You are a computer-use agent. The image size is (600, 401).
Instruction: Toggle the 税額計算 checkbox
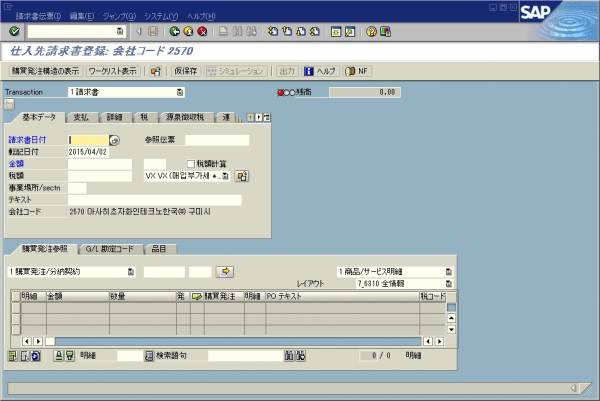tap(190, 163)
